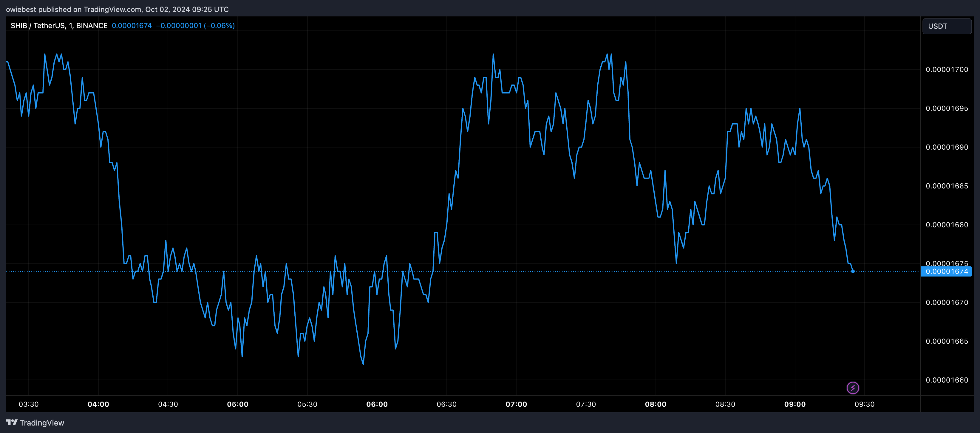
Task: Click the 0.00001690 price axis label
Action: coord(947,147)
